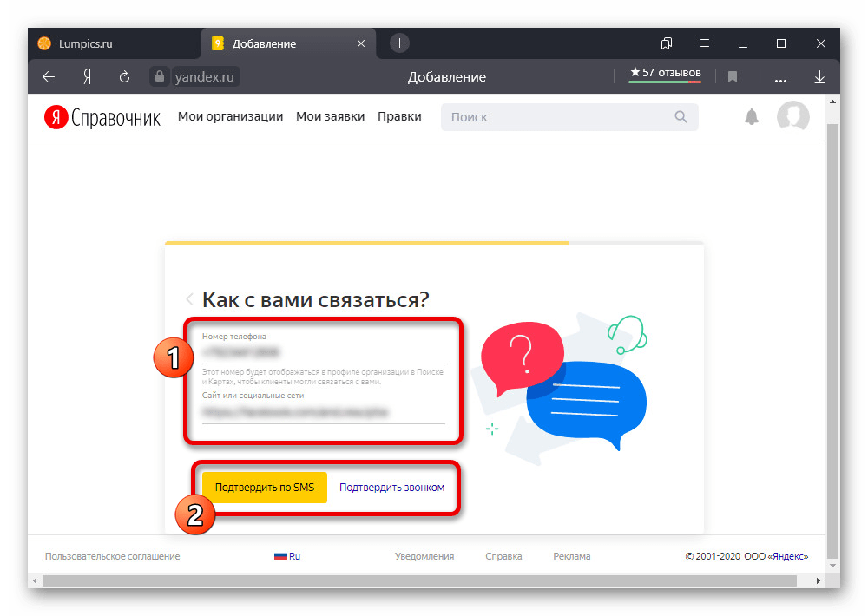The width and height of the screenshot is (868, 616).
Task: Open the new tab plus button
Action: click(399, 43)
